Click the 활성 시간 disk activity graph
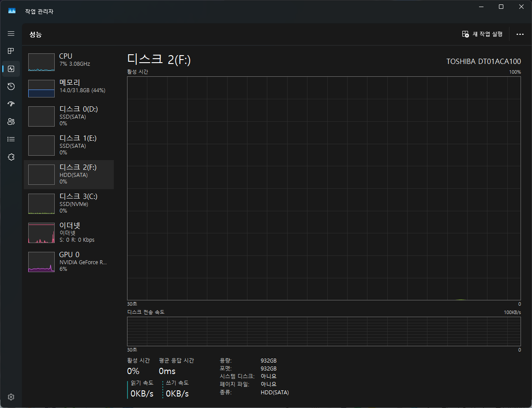The width and height of the screenshot is (532, 408). point(324,188)
